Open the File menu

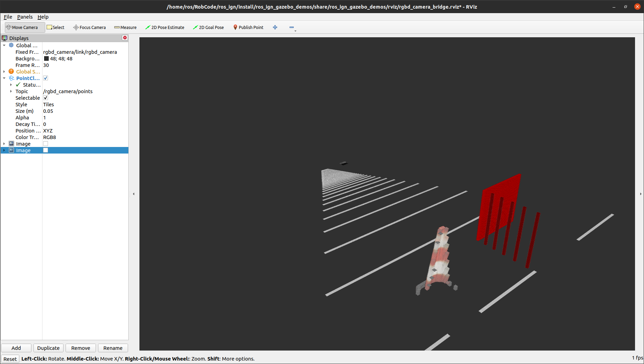click(x=8, y=17)
